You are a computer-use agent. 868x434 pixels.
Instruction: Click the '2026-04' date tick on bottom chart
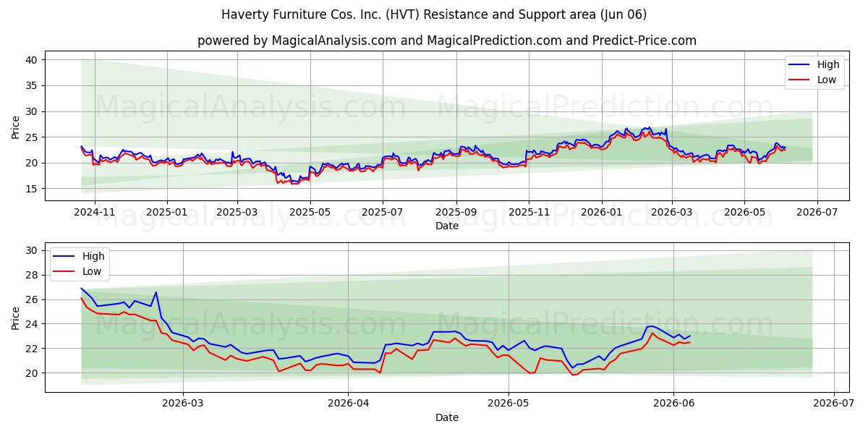point(348,405)
